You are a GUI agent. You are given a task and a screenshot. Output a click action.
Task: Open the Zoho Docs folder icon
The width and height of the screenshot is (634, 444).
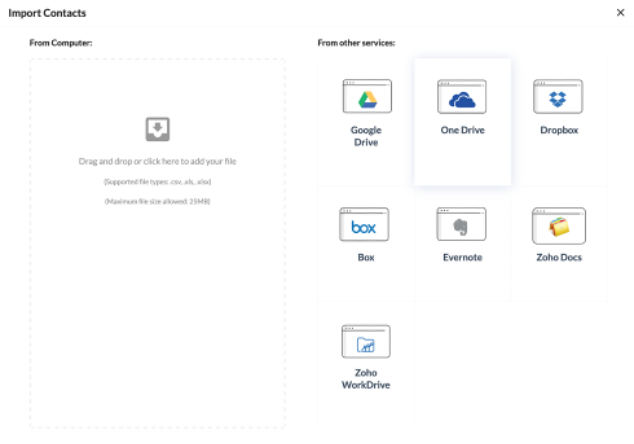pos(559,226)
